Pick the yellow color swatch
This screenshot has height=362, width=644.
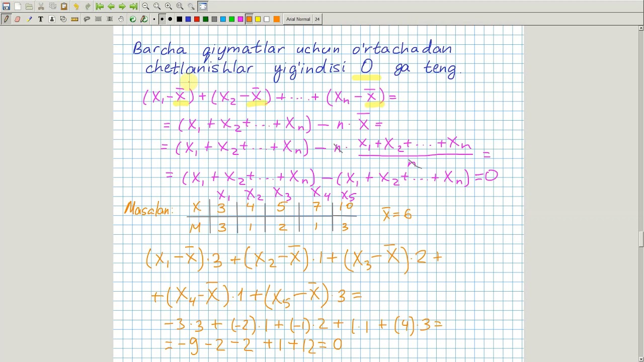coord(258,19)
